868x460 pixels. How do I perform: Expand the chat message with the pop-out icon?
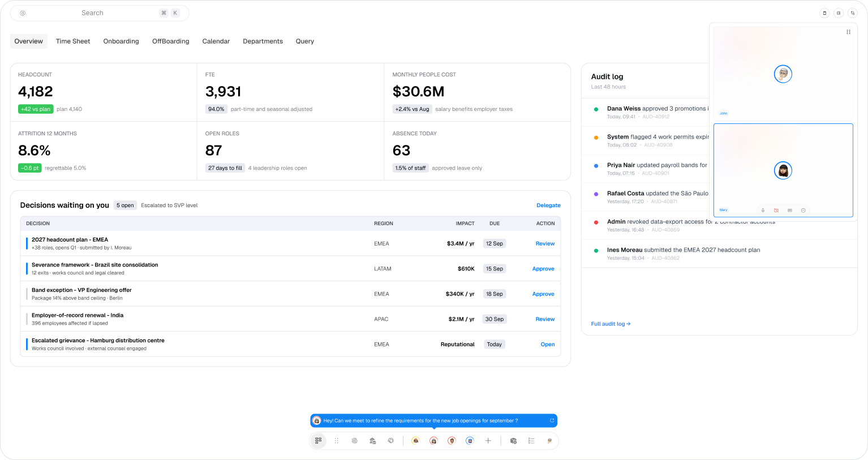[552, 420]
